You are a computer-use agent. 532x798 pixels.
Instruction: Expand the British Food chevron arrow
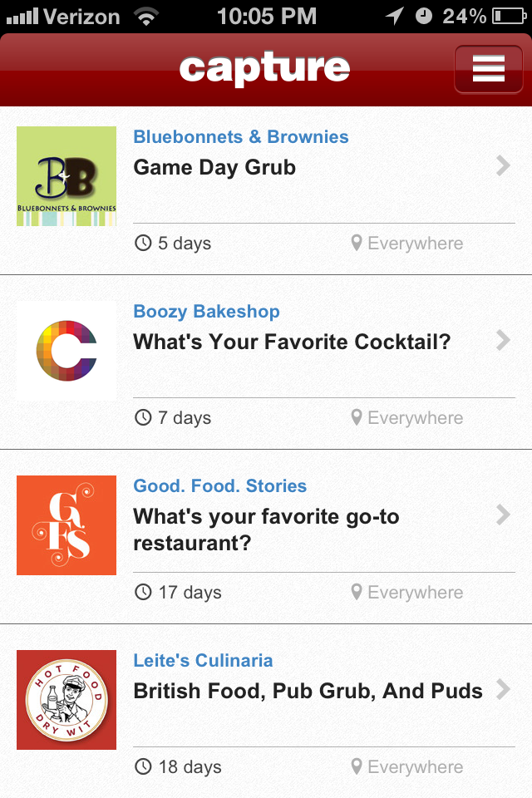pyautogui.click(x=502, y=690)
